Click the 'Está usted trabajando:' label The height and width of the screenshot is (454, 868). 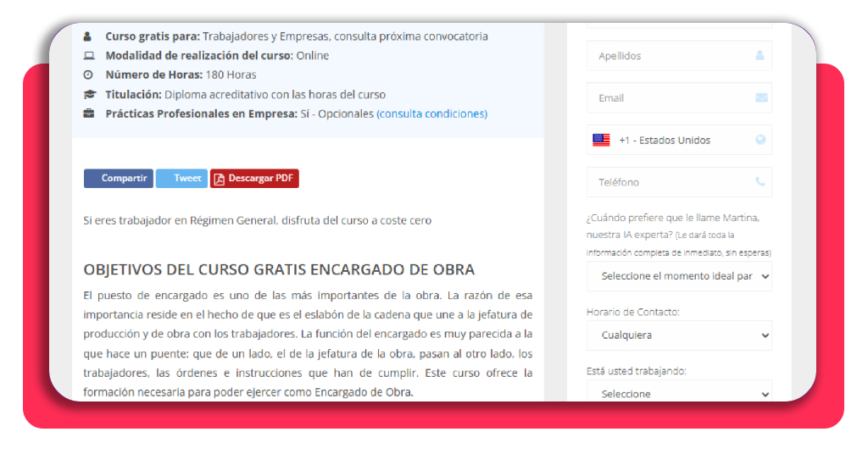[x=636, y=371]
